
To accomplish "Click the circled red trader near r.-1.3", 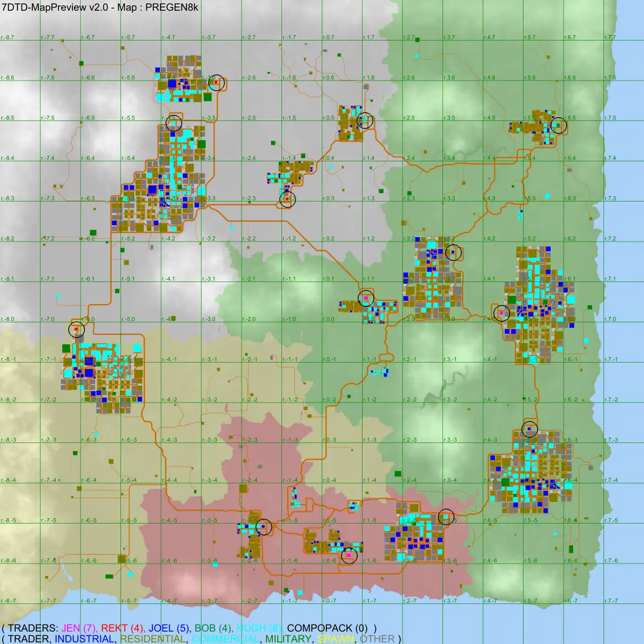I will tap(287, 199).
